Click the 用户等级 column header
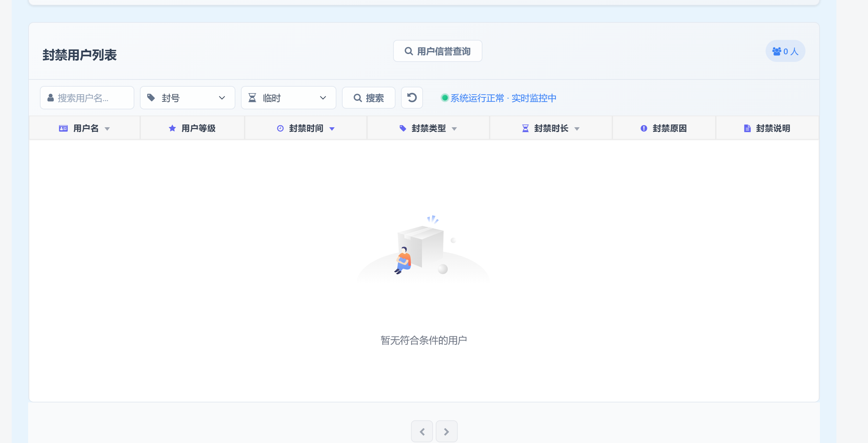This screenshot has width=868, height=443. 192,128
